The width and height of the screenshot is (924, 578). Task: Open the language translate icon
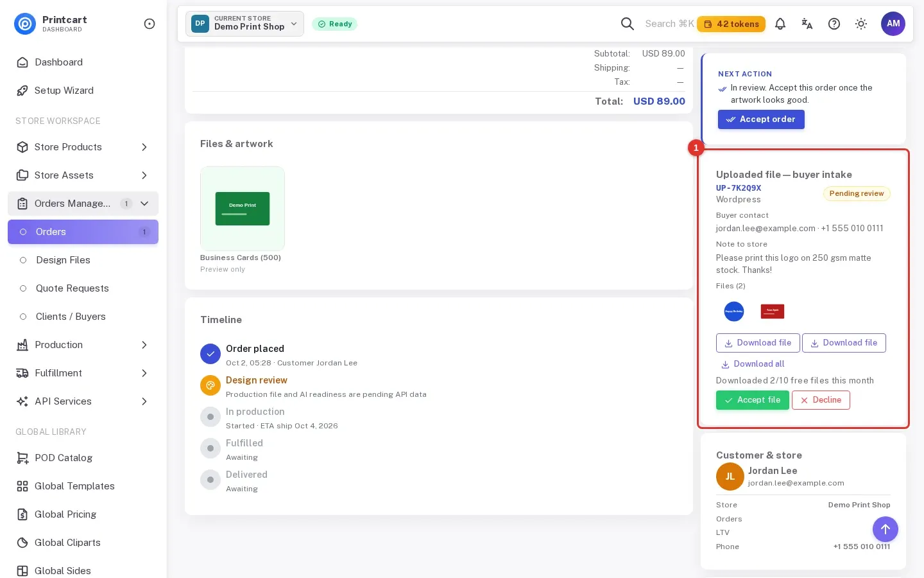coord(807,24)
